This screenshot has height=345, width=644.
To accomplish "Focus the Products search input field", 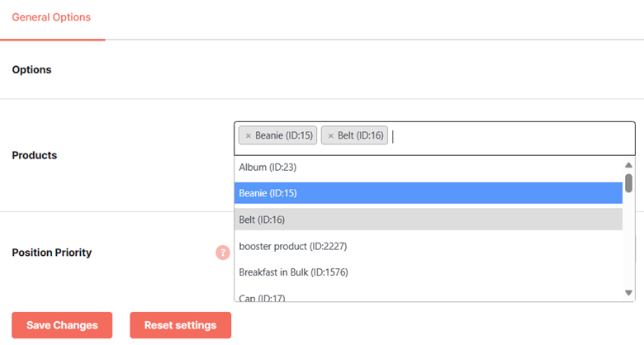I will coord(511,136).
